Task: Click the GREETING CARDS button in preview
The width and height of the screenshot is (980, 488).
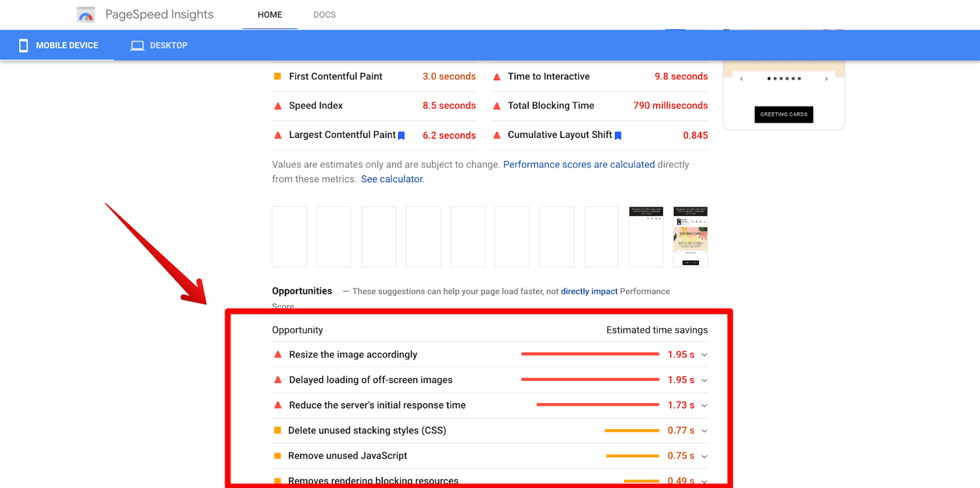Action: click(783, 115)
